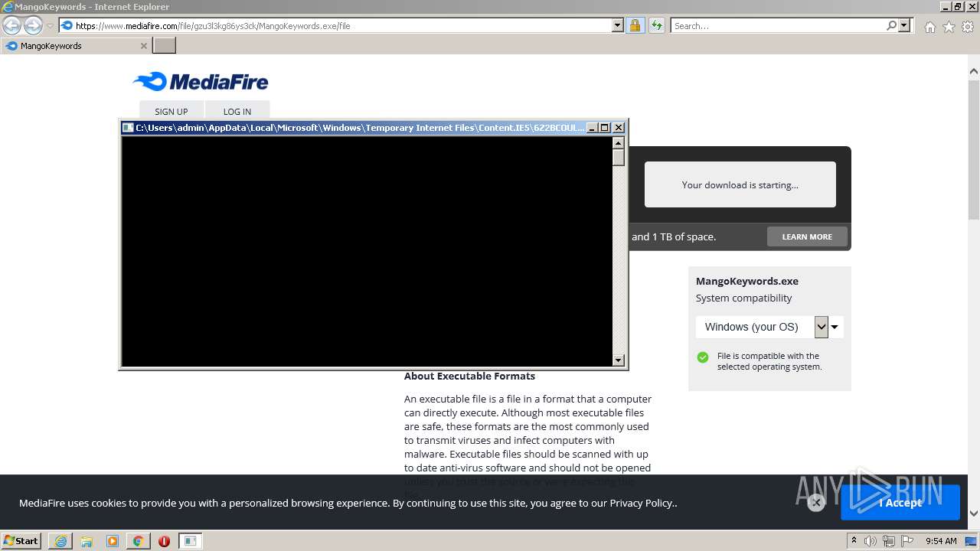Close the MangoKeywords tab
980x551 pixels.
pos(143,46)
